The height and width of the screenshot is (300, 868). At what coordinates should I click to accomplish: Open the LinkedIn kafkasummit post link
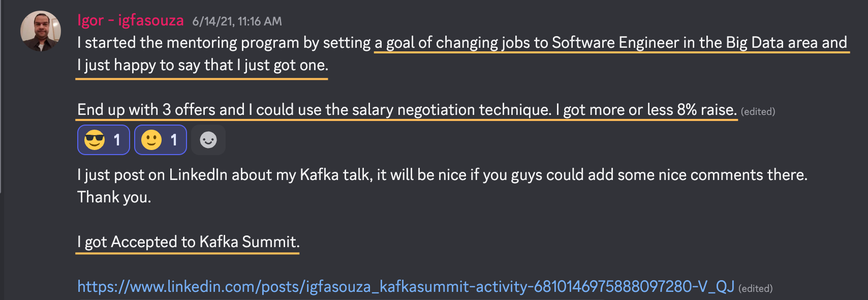tap(406, 287)
